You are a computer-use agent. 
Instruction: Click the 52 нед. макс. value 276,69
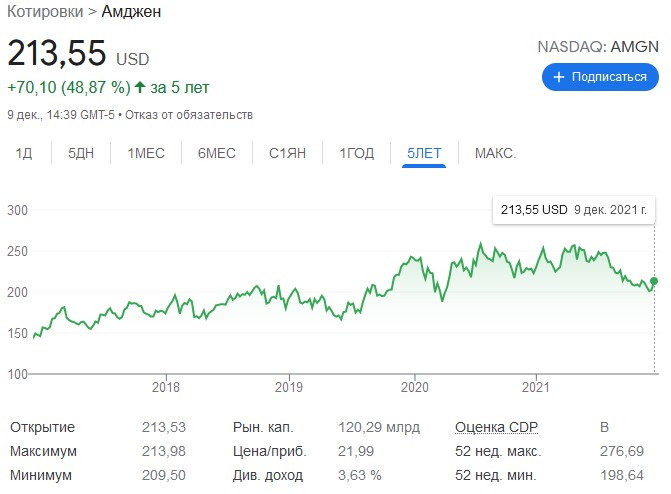(622, 451)
